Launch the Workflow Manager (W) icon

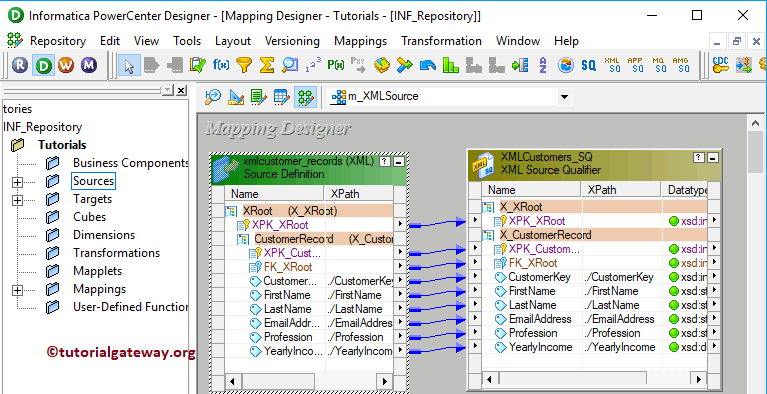point(66,65)
